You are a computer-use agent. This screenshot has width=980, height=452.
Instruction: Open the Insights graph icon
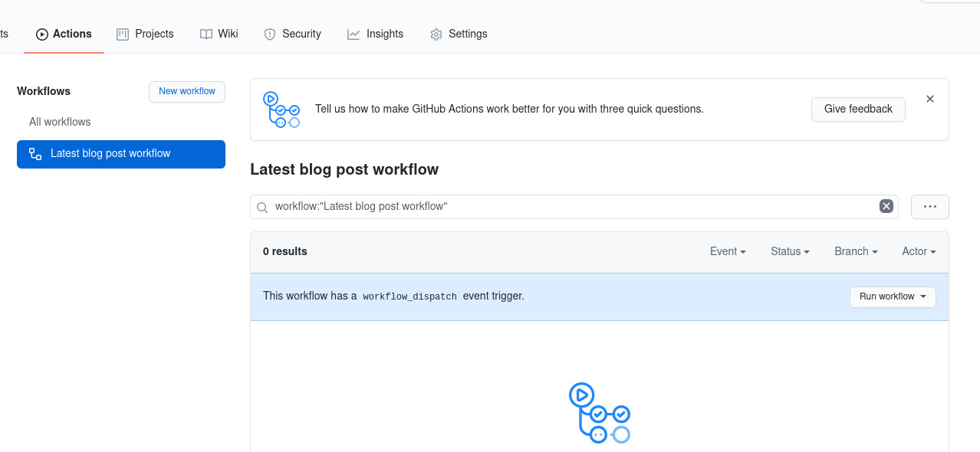coord(353,34)
